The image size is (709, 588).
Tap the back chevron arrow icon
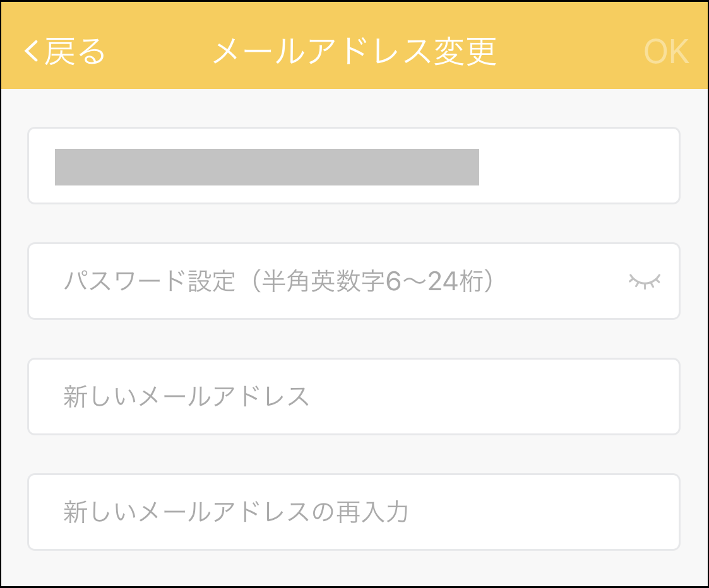[32, 52]
